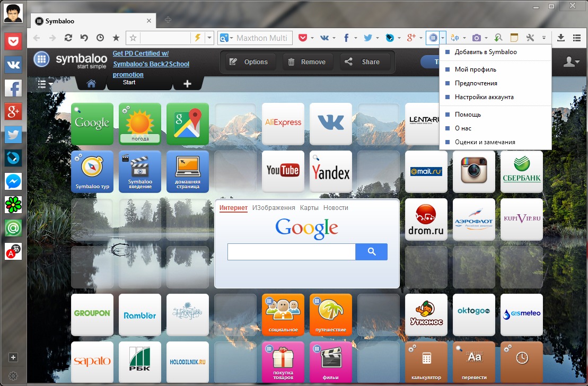
Task: Open the download manager icon
Action: coord(561,38)
